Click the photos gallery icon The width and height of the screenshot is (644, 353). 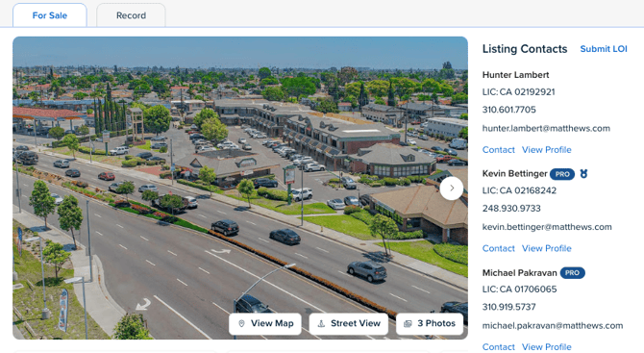tap(408, 324)
